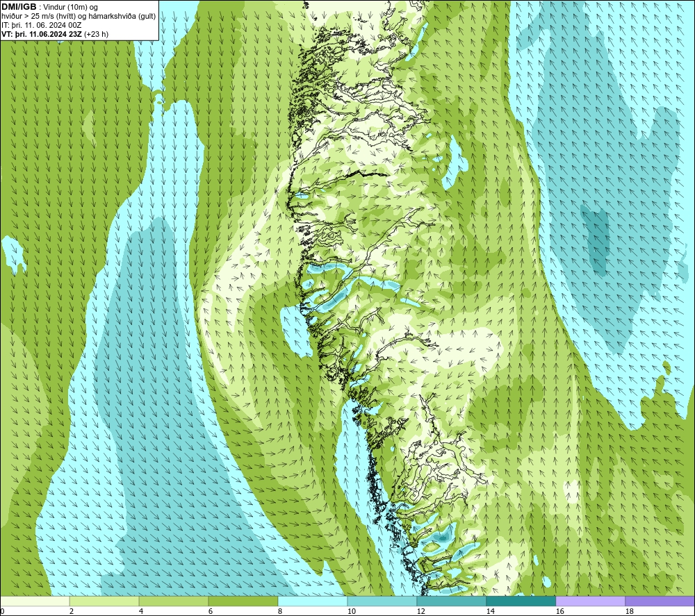Click the scale label '10'
695x616 pixels.
pos(352,612)
